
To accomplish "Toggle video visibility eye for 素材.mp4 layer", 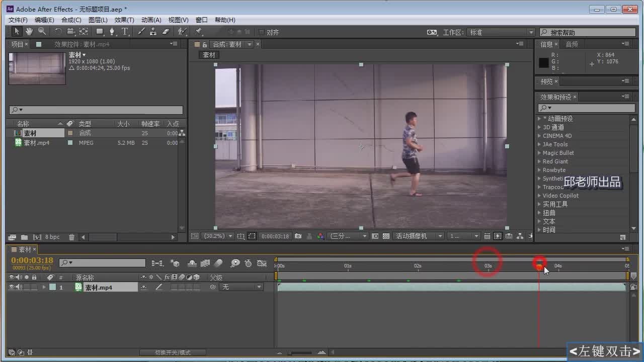I will pos(11,287).
